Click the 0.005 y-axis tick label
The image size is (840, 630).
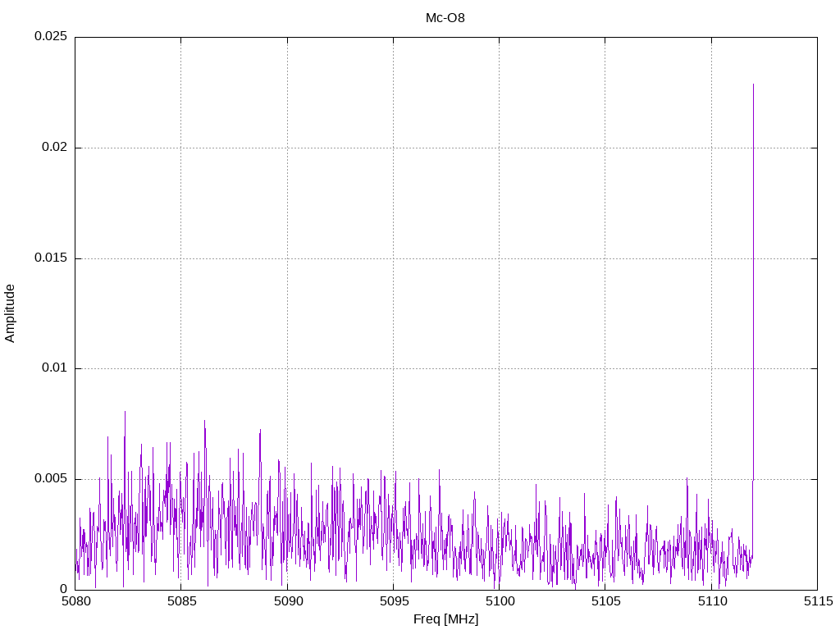click(x=50, y=479)
